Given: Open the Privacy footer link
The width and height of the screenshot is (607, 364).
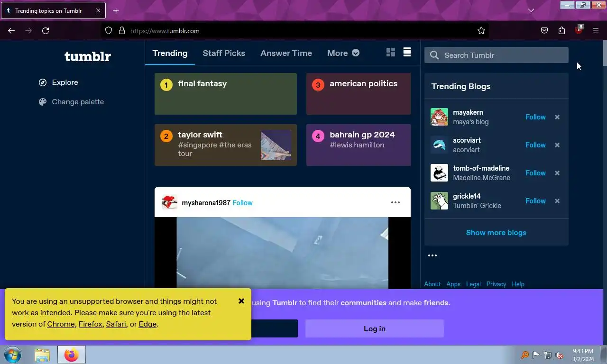Looking at the screenshot, I should point(496,284).
